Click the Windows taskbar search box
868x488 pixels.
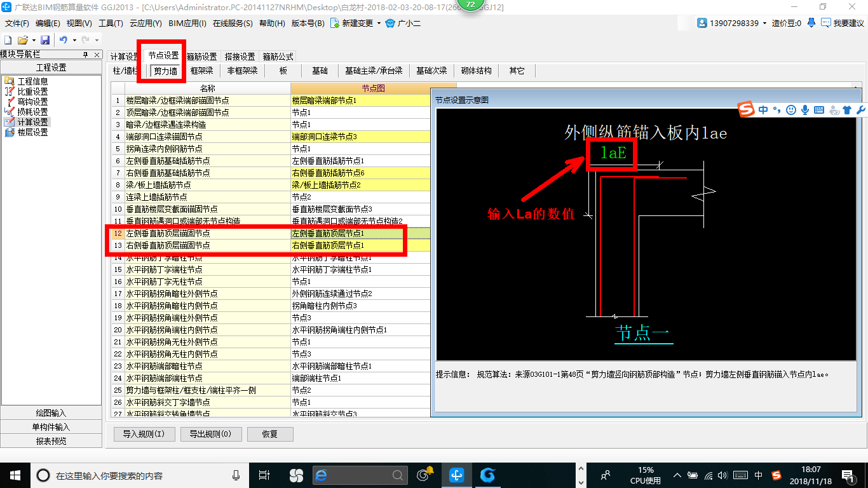coord(139,475)
